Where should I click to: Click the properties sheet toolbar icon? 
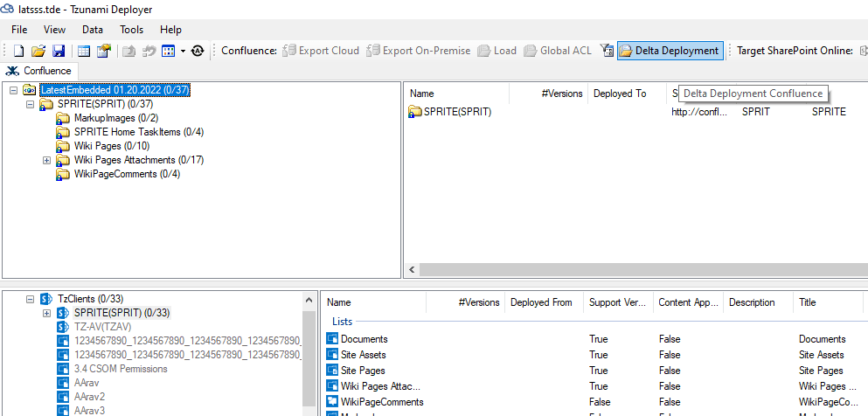tap(104, 51)
